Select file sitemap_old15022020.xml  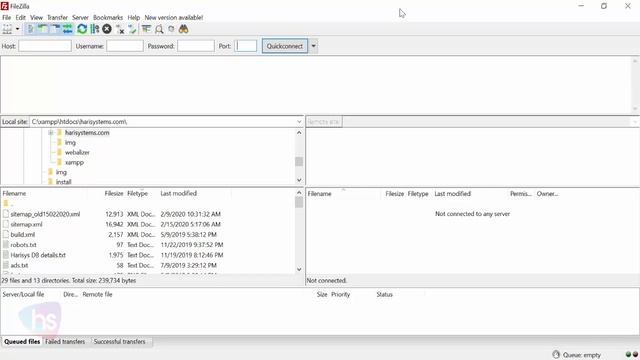(x=45, y=214)
